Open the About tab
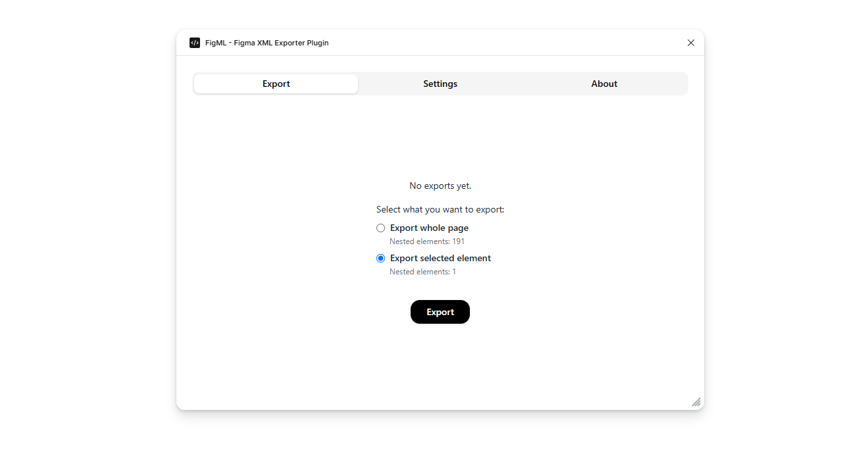The height and width of the screenshot is (452, 868). click(603, 84)
